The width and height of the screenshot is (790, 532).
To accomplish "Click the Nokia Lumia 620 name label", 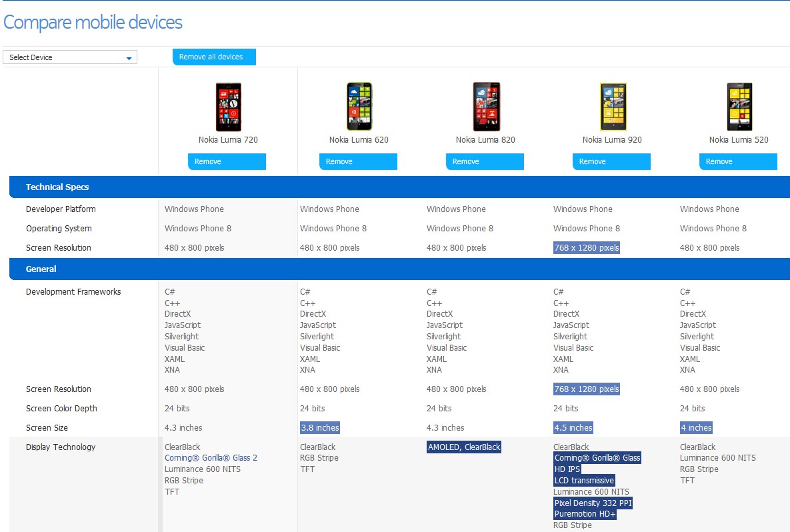I will pyautogui.click(x=359, y=140).
